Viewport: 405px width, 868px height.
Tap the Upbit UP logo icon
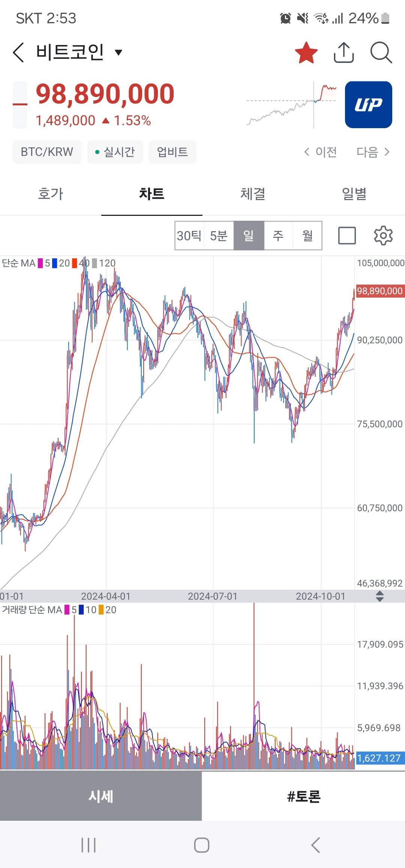368,105
